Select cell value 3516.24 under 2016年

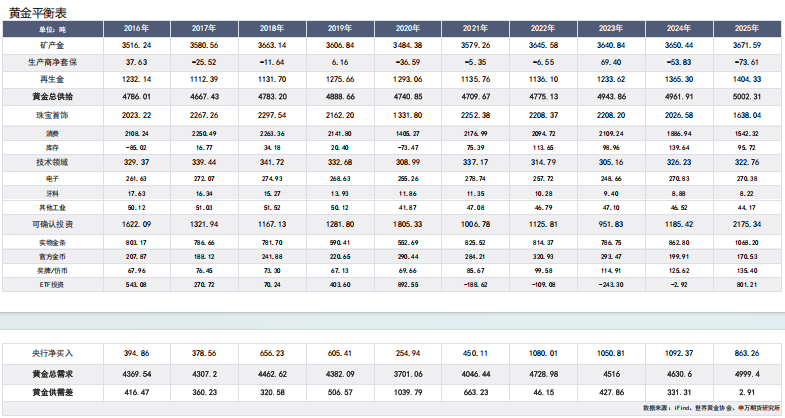click(x=136, y=46)
